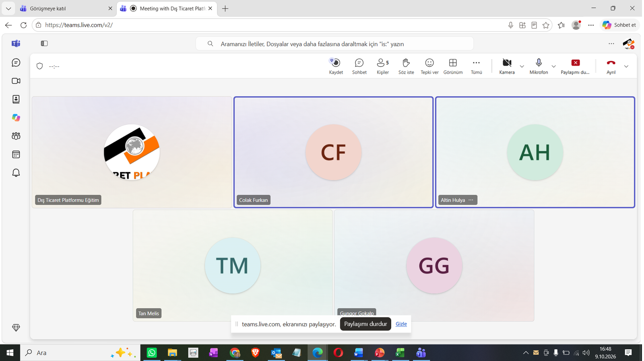This screenshot has width=644, height=361.
Task: Click the Gizle link
Action: (401, 324)
